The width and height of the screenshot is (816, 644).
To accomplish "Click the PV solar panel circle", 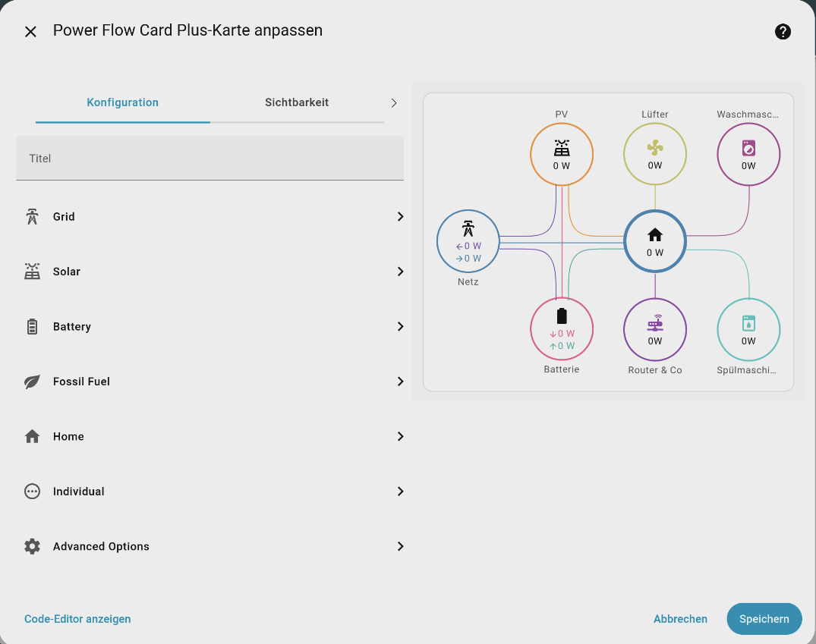I will coord(561,154).
